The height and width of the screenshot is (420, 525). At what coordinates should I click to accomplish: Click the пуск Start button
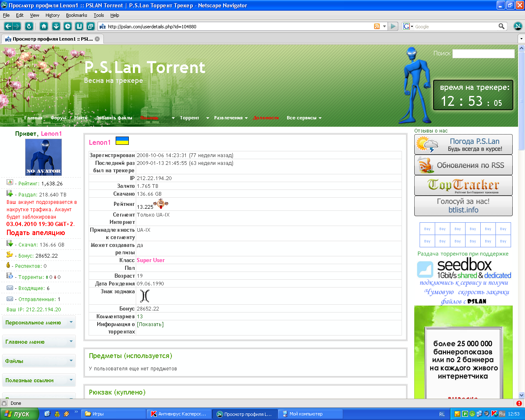(x=19, y=414)
